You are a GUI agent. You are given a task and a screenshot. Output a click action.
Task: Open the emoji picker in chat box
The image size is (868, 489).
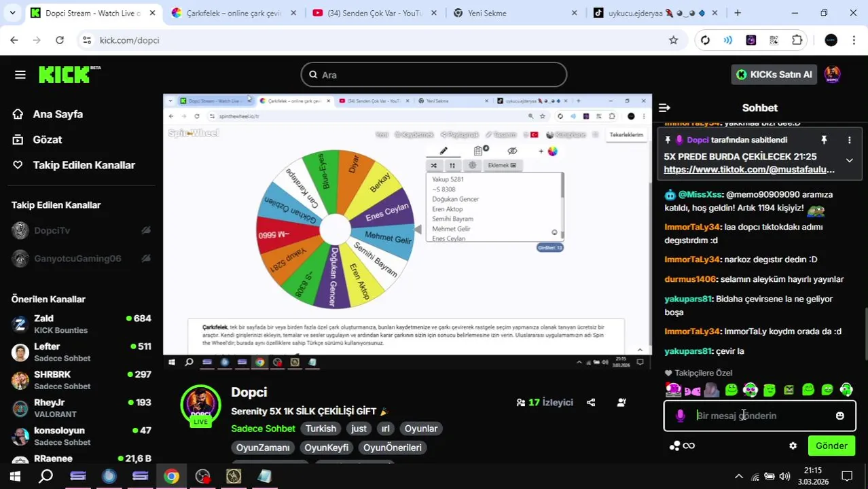(x=840, y=416)
